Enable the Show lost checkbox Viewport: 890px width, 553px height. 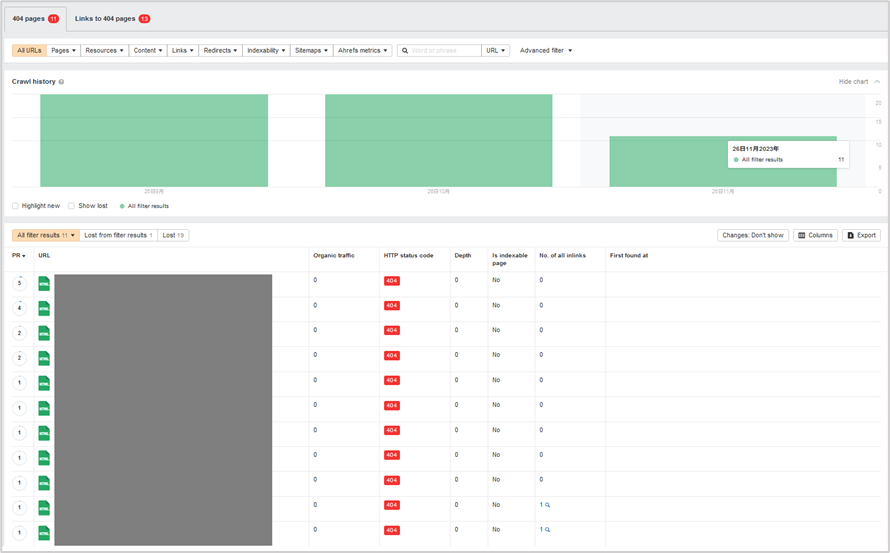(x=71, y=206)
